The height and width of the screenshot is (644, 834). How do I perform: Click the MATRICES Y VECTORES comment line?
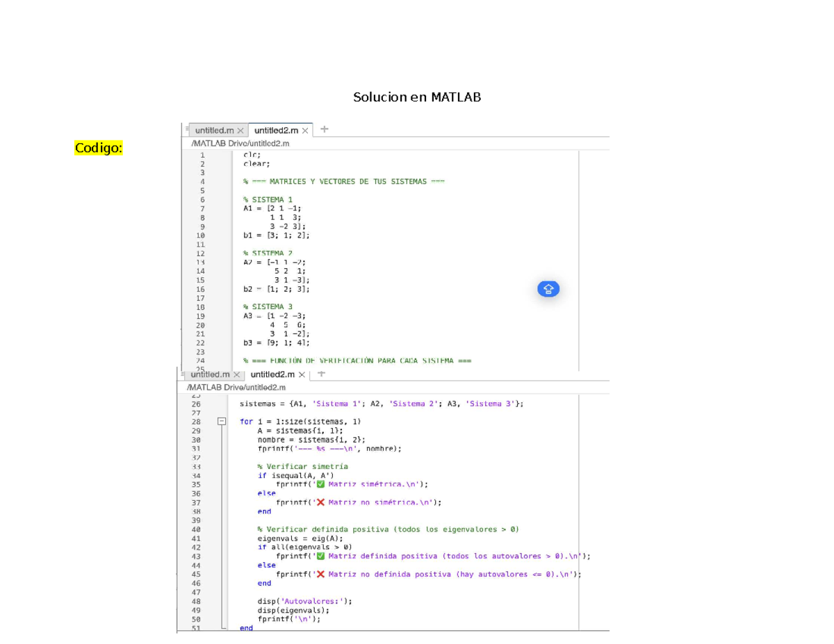click(x=343, y=182)
